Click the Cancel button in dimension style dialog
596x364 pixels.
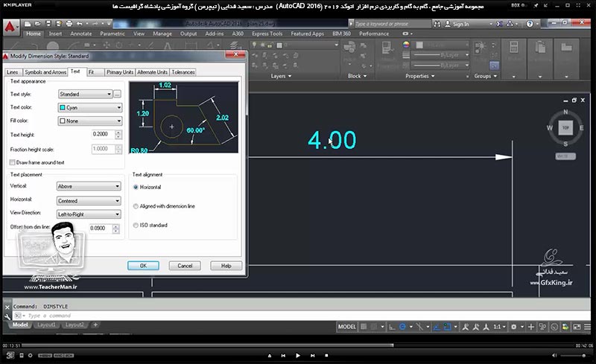click(x=185, y=266)
